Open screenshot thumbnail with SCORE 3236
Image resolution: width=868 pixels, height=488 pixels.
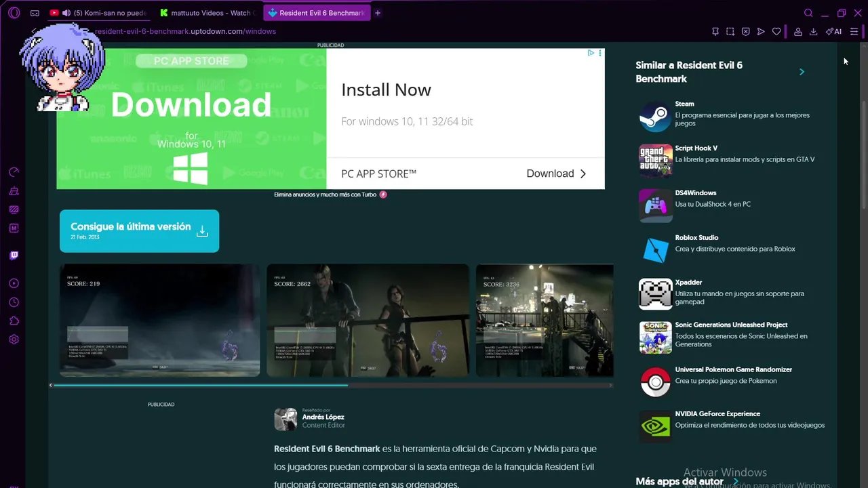pyautogui.click(x=545, y=320)
